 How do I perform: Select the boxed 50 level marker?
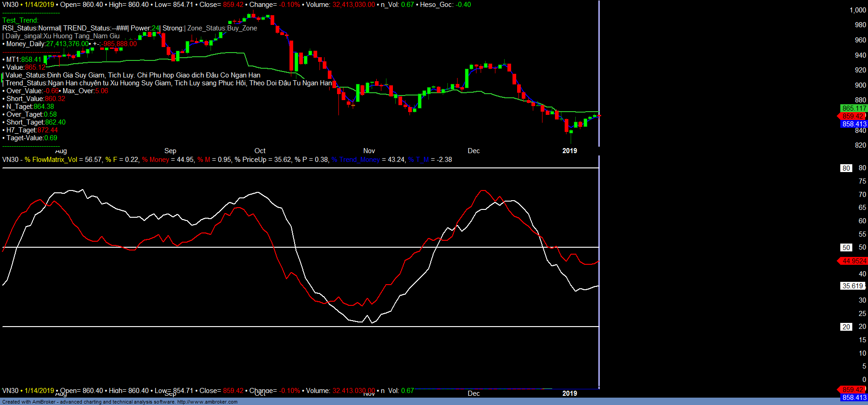[846, 248]
